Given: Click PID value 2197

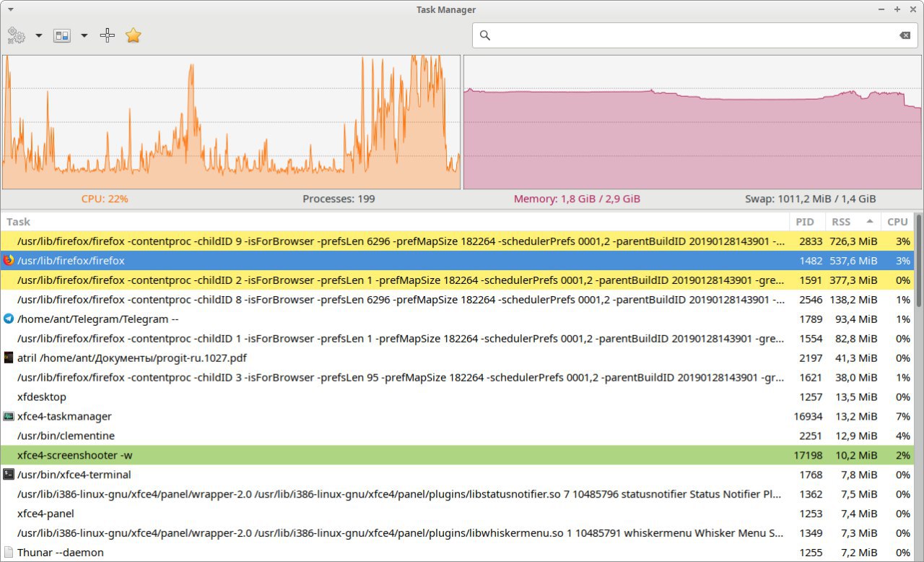Looking at the screenshot, I should pos(811,358).
